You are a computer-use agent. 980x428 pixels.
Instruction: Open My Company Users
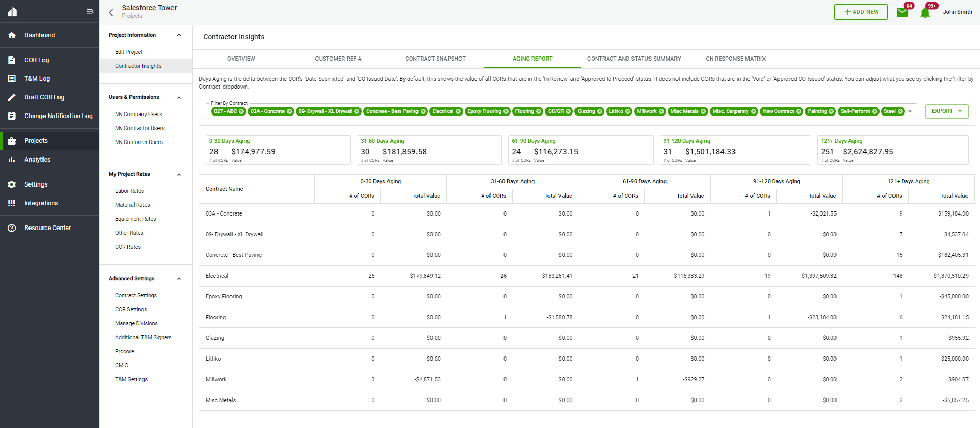coord(138,114)
